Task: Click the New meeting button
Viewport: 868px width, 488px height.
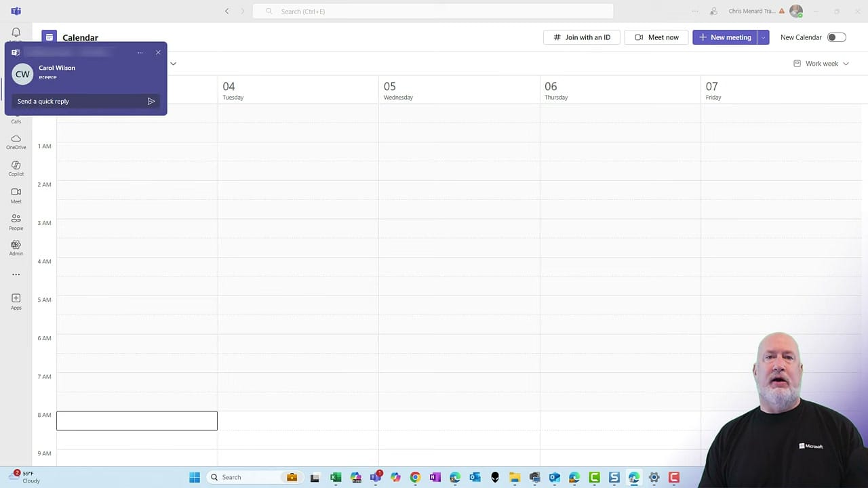Action: pos(725,37)
